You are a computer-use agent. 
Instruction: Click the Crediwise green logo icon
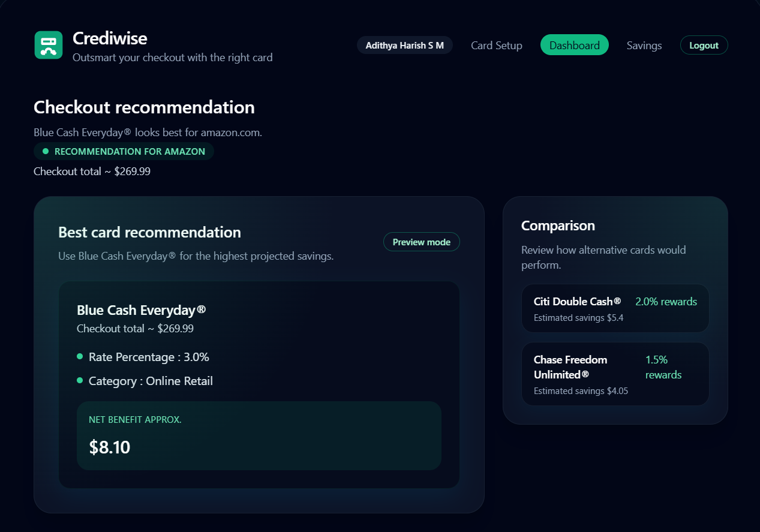coord(49,45)
